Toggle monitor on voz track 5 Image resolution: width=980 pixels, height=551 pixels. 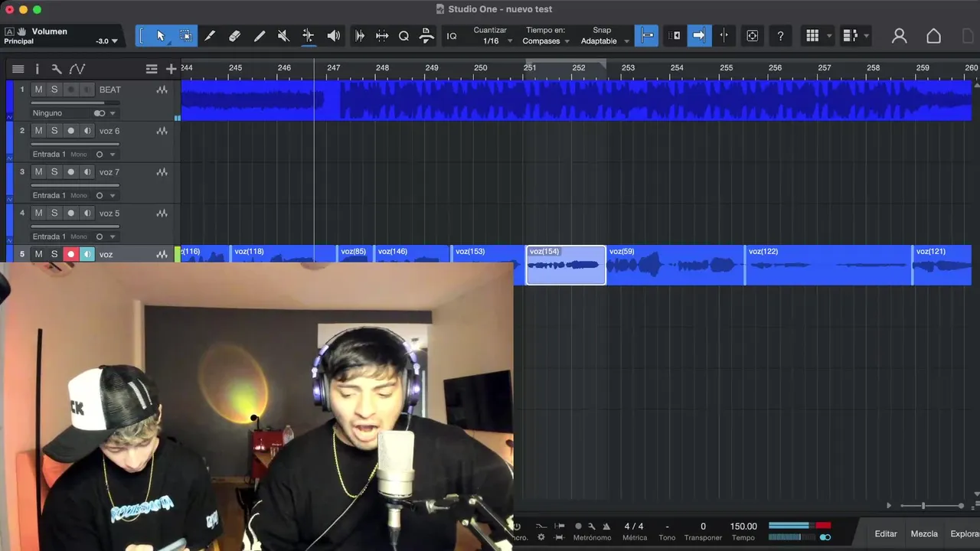tap(87, 254)
